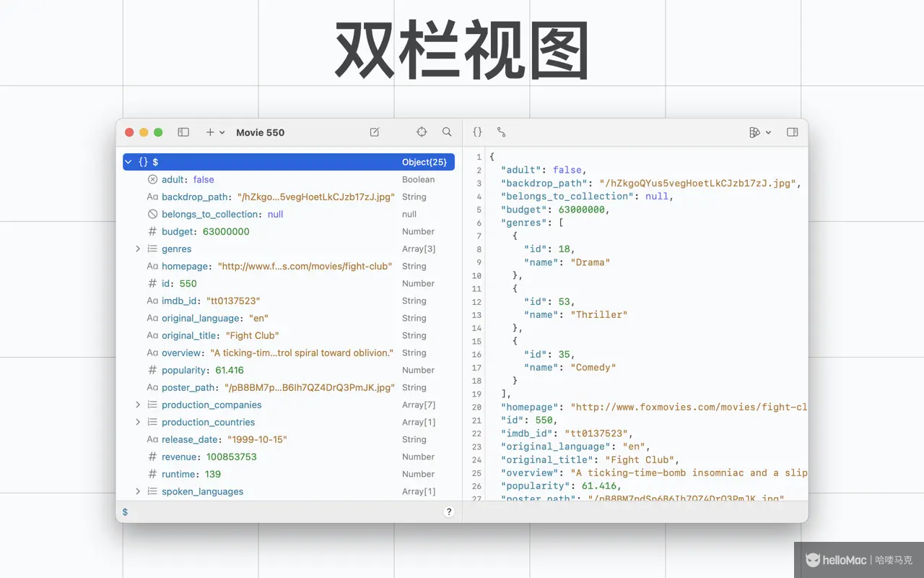Viewport: 924px width, 578px height.
Task: Expand the production_companies array
Action: 138,405
